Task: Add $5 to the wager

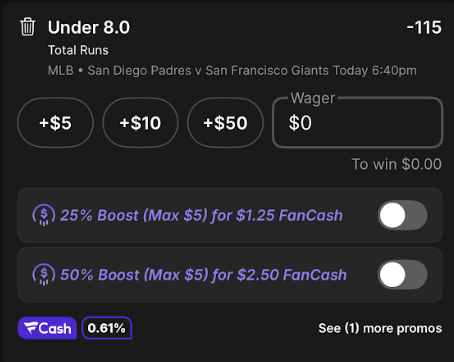Action: click(x=55, y=123)
